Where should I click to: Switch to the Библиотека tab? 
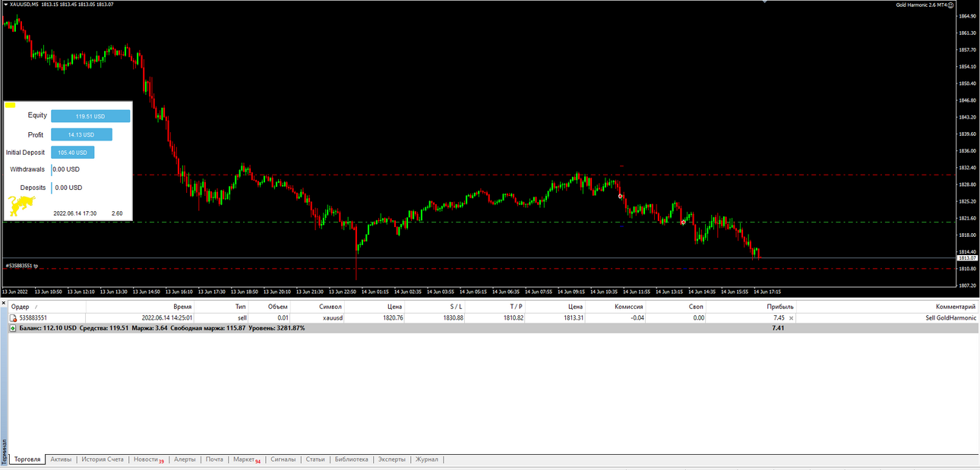click(x=351, y=459)
